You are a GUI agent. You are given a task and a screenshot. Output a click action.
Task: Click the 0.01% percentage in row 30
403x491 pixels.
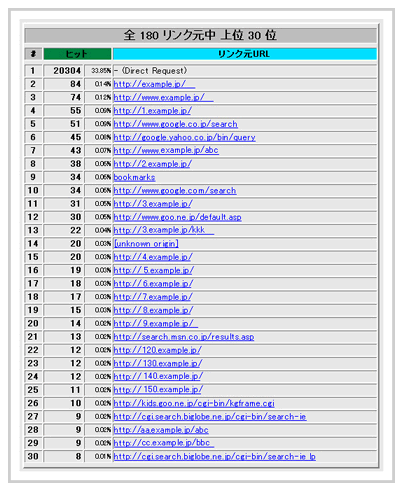click(x=103, y=457)
